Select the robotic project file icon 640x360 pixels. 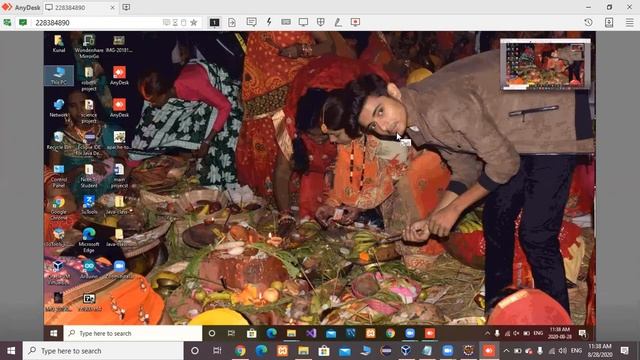coord(89,78)
